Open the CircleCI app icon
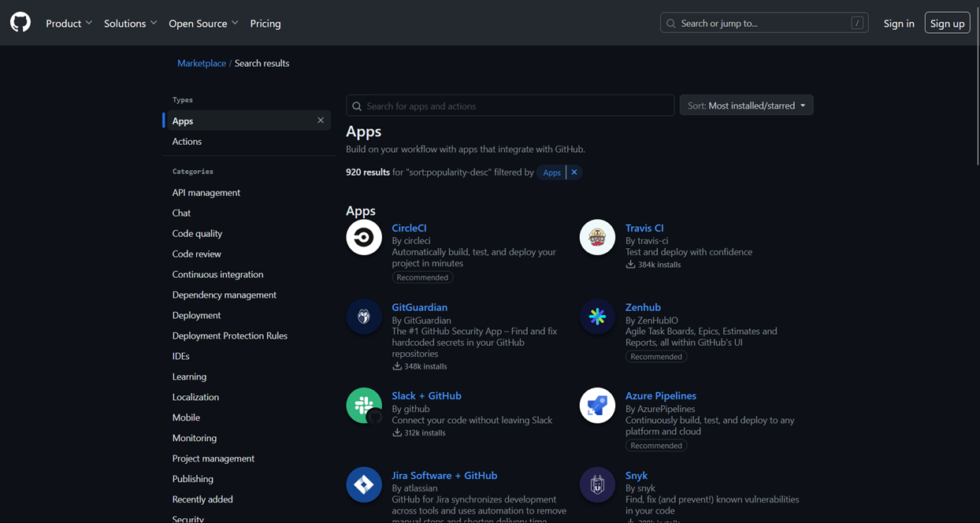980x523 pixels. [x=363, y=236]
